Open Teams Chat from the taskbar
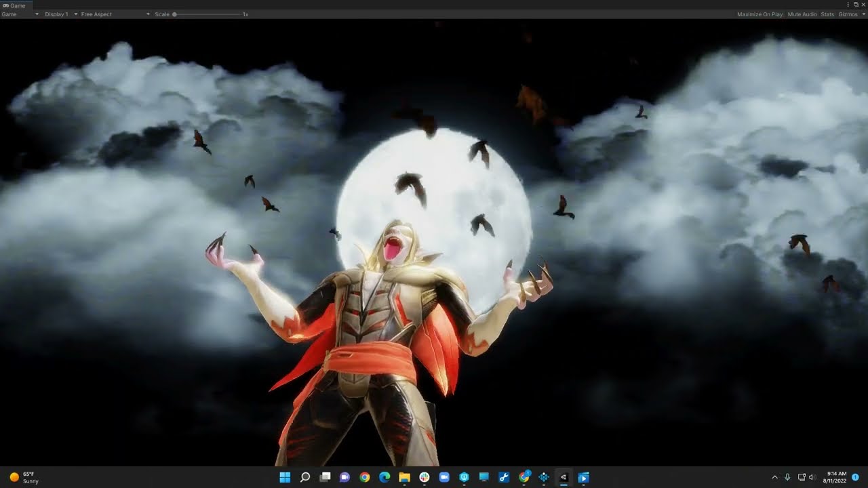Viewport: 868px width, 488px height. pos(344,477)
